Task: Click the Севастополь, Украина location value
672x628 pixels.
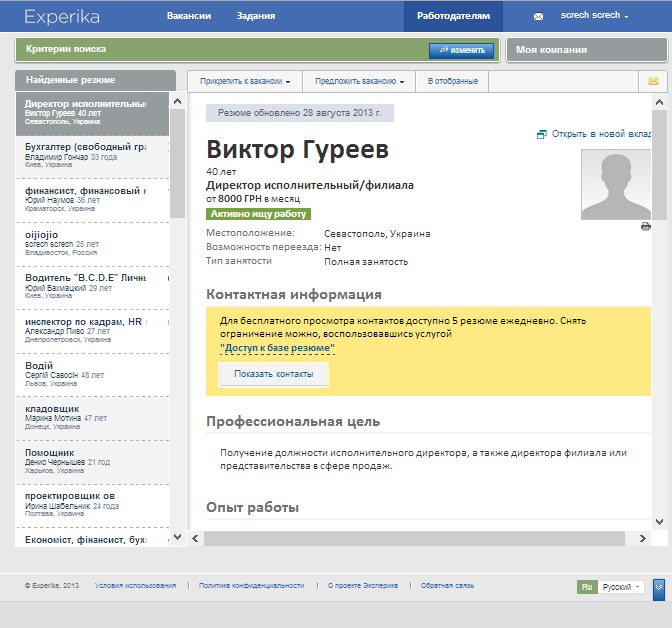Action: tap(377, 234)
